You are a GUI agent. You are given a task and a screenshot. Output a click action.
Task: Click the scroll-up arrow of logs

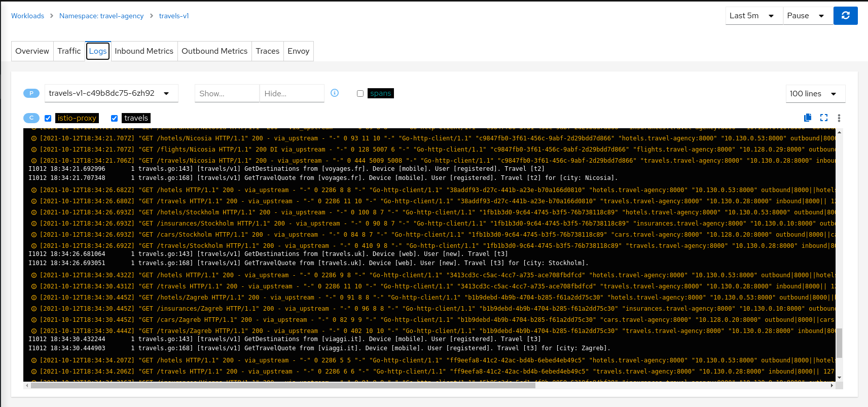(839, 132)
